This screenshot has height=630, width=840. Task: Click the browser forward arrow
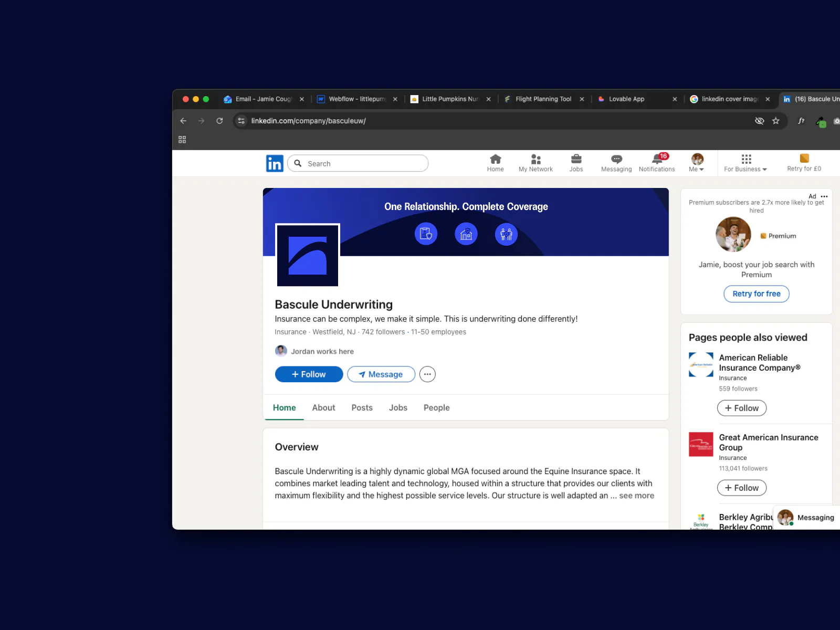pyautogui.click(x=201, y=121)
